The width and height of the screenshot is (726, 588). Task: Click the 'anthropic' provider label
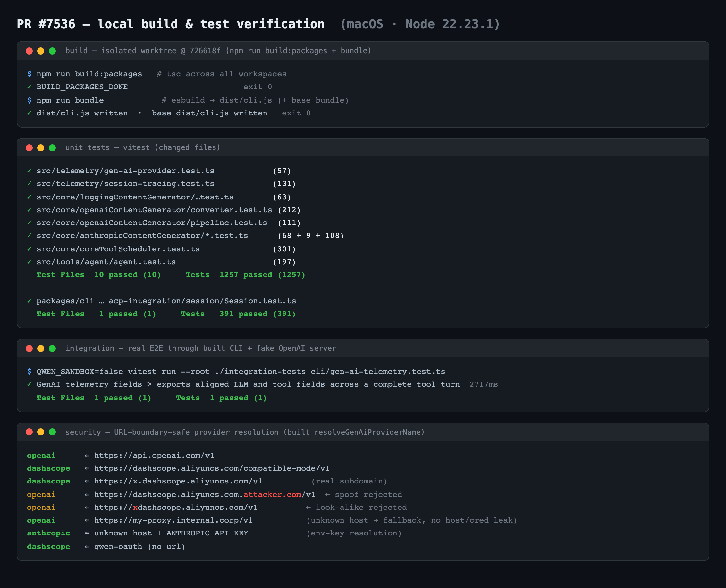48,533
